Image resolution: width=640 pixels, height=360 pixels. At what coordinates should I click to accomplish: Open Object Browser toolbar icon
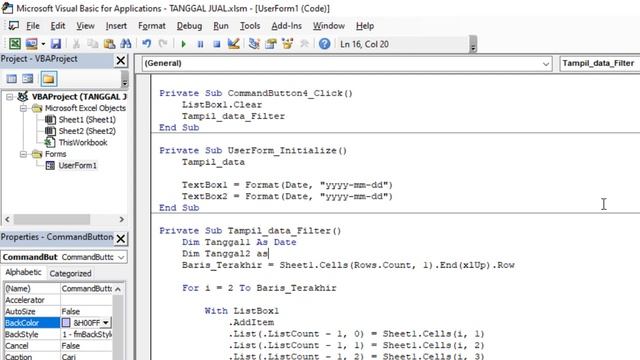287,44
